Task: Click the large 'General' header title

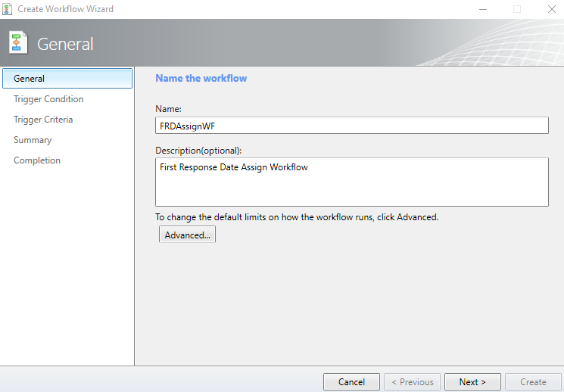Action: coord(65,44)
